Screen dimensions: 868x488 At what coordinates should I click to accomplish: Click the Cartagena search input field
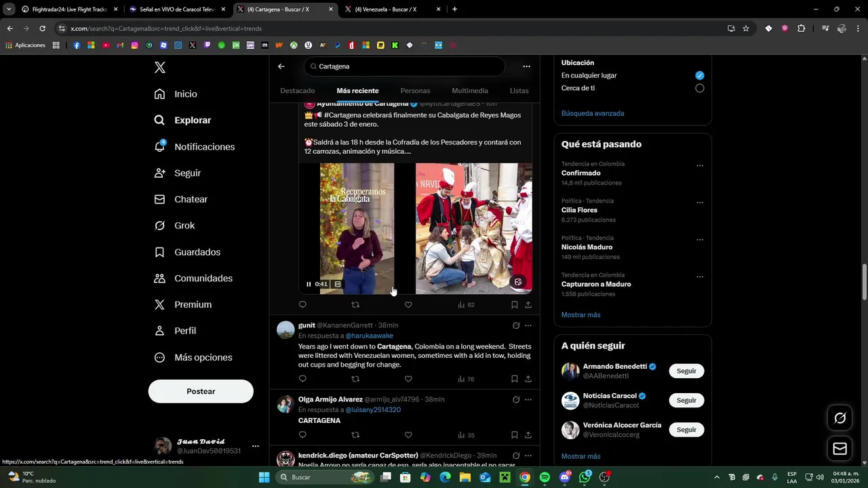[x=405, y=66]
